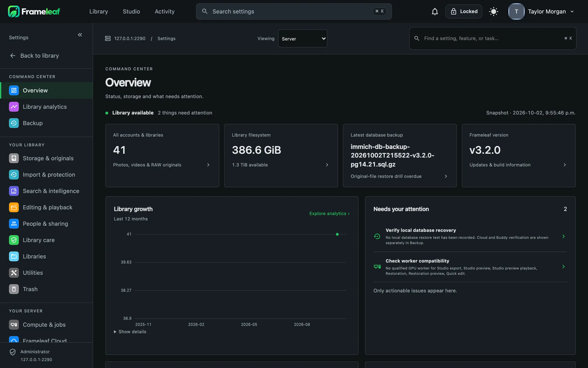This screenshot has width=588, height=368.
Task: Open Taylor Morgan account menu chevron
Action: point(572,11)
